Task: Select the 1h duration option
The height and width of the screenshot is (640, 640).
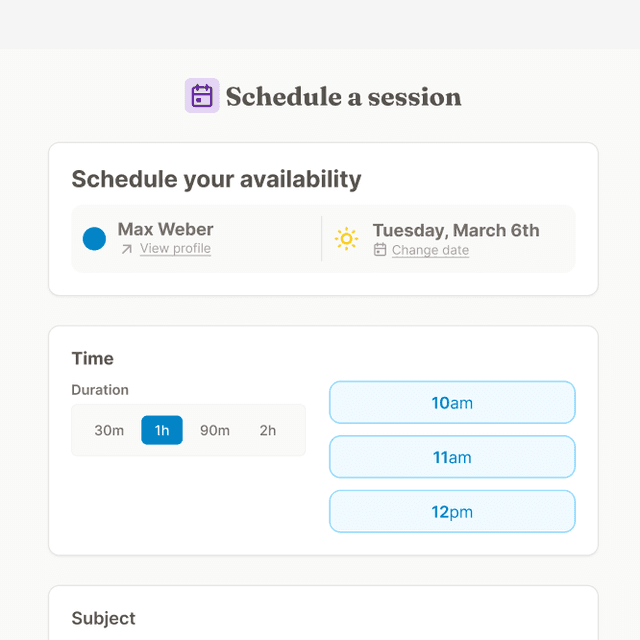Action: [162, 430]
